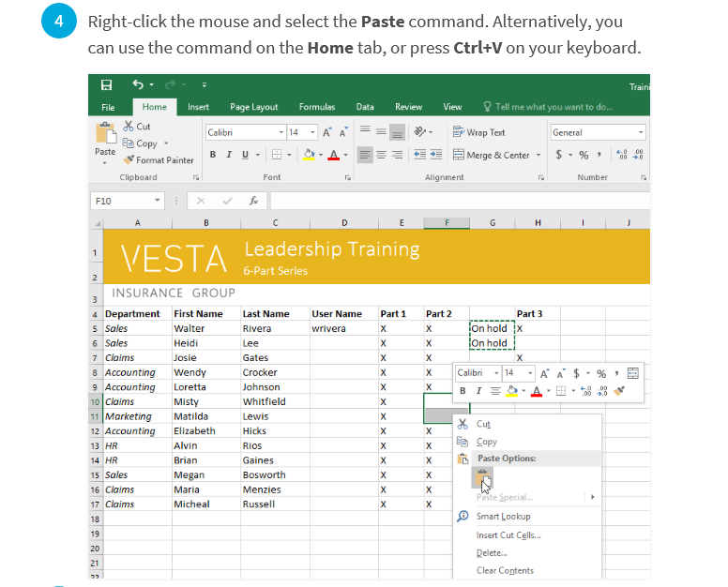Click mini toolbar yellow Fill Color bucket
Image resolution: width=728 pixels, height=587 pixels.
[511, 391]
